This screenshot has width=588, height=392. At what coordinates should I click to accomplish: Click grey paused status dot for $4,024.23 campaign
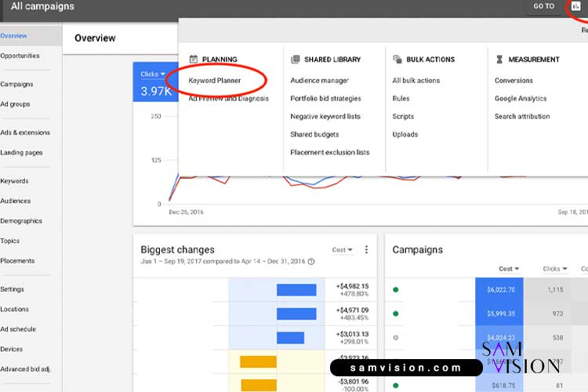click(396, 338)
